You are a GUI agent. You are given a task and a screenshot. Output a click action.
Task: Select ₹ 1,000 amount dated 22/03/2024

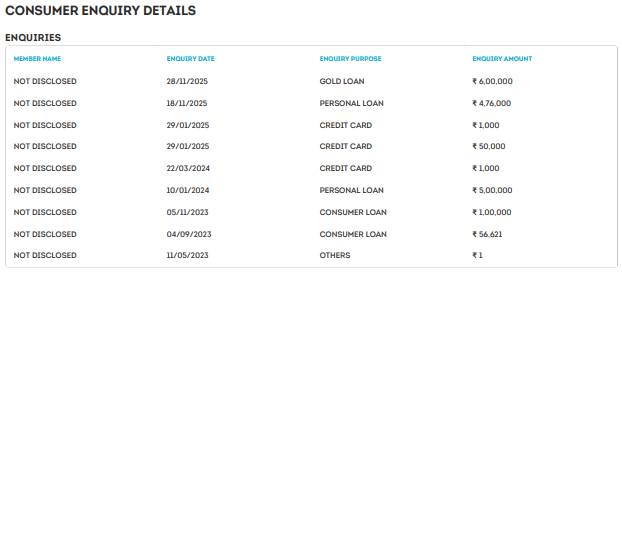point(486,169)
